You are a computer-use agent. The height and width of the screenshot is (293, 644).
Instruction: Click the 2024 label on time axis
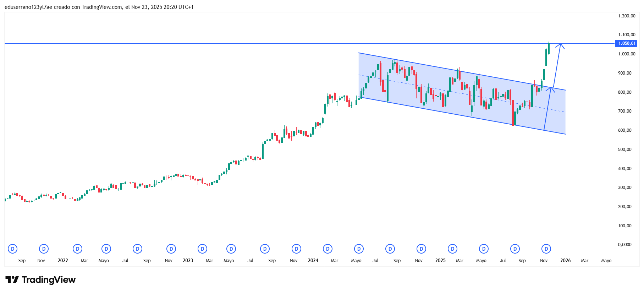[x=313, y=261]
